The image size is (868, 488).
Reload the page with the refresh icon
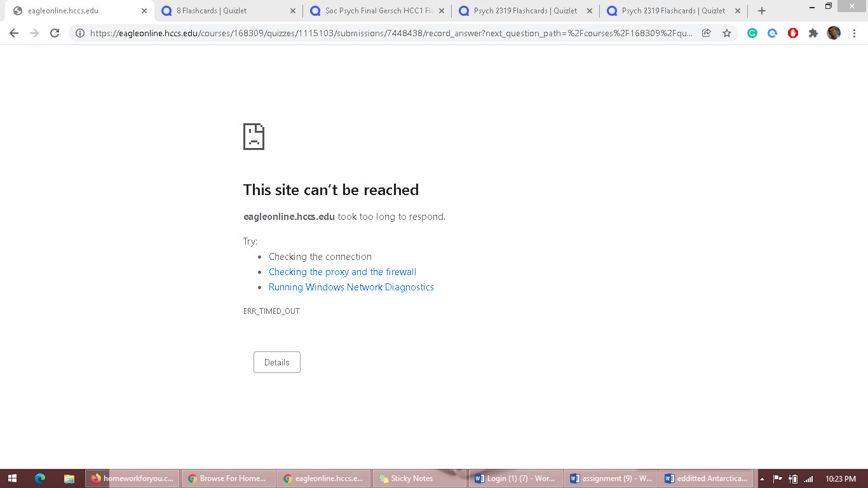click(55, 33)
